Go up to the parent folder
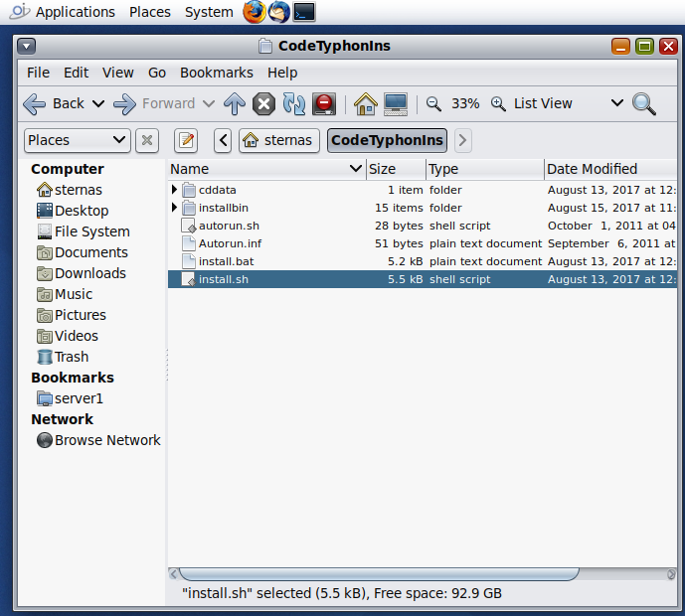685x616 pixels. 235,104
